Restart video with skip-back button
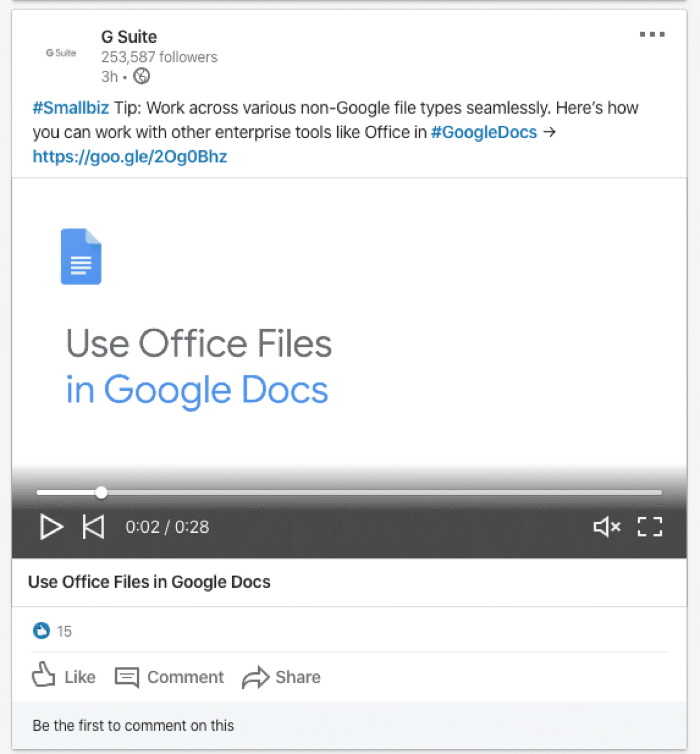The width and height of the screenshot is (700, 754). point(93,527)
